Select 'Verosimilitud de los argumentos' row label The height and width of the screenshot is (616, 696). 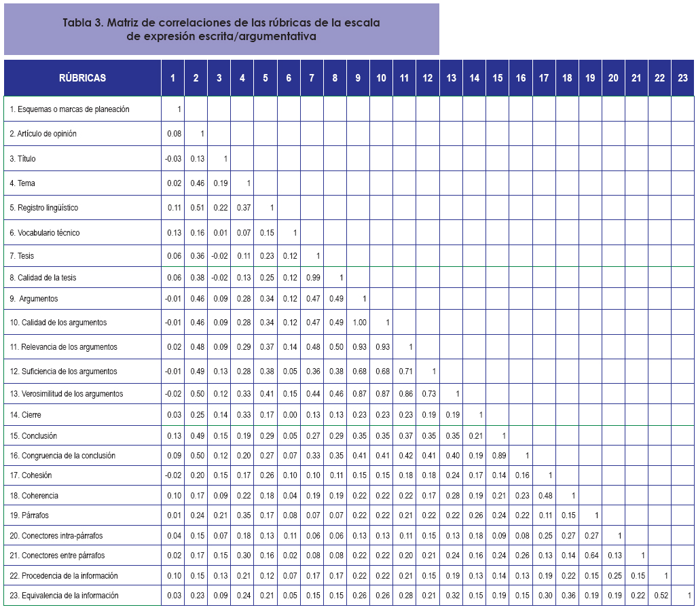[x=66, y=394]
